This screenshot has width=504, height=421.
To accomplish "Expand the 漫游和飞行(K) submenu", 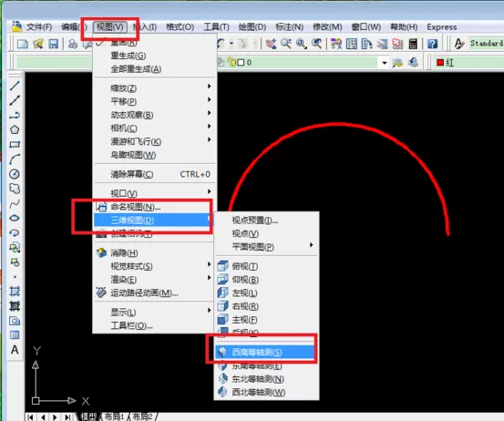I will 155,141.
